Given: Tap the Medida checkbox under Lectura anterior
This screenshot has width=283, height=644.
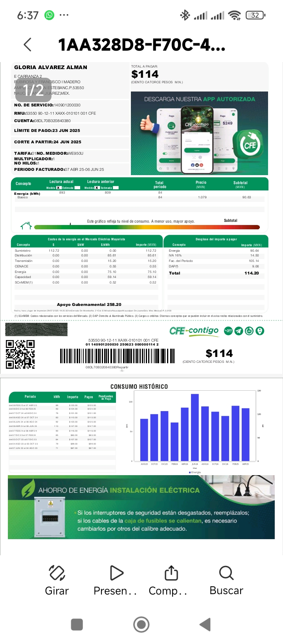Looking at the screenshot, I should (97, 188).
